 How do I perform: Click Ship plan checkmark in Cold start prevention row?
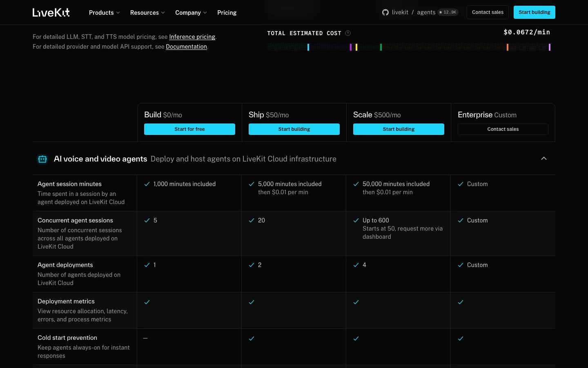click(x=252, y=339)
